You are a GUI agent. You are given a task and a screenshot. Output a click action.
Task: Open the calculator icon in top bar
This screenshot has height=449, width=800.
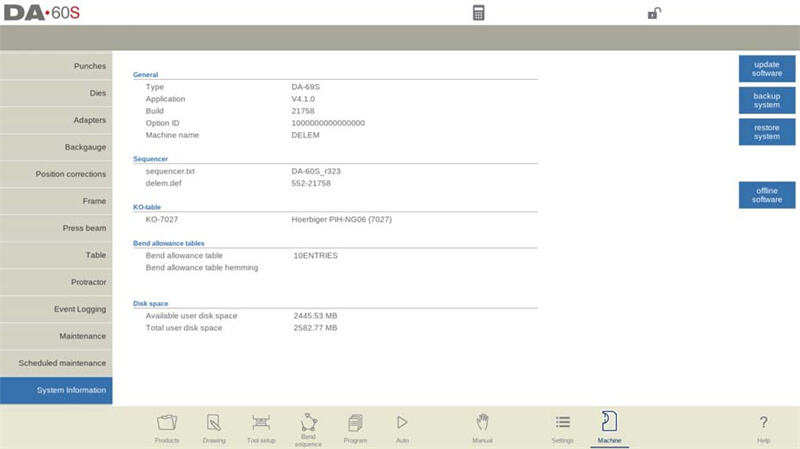(479, 13)
